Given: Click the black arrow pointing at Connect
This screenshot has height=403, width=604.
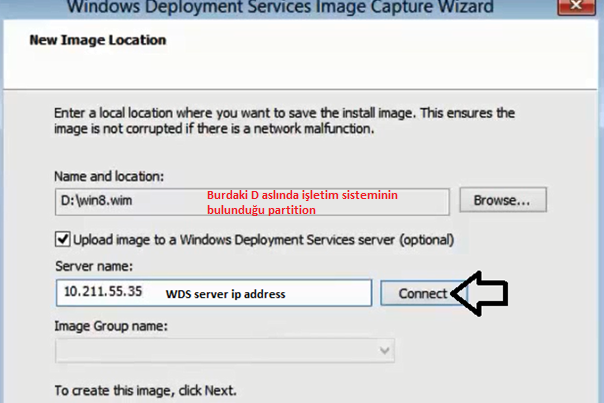Looking at the screenshot, I should tap(480, 294).
